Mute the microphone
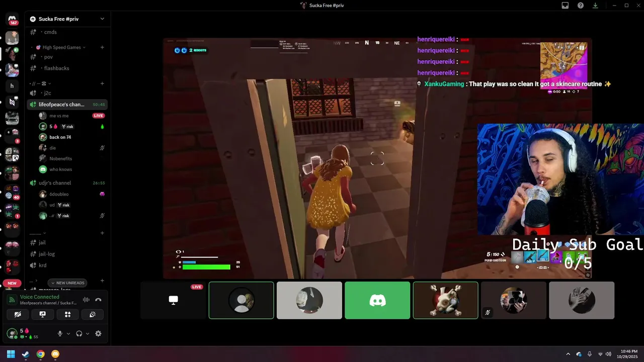 (x=60, y=333)
